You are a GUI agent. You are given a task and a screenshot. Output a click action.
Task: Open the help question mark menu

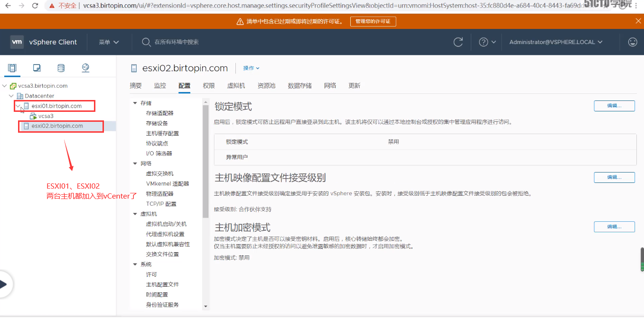pos(487,42)
